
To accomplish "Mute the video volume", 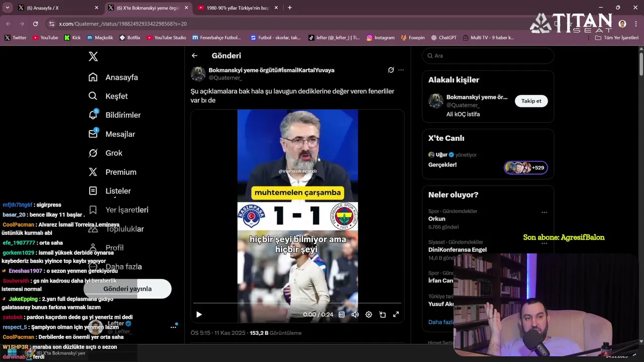I will 355,314.
